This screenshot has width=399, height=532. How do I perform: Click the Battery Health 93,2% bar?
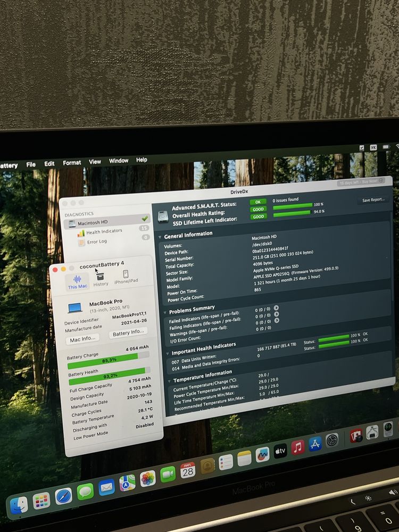pyautogui.click(x=109, y=376)
